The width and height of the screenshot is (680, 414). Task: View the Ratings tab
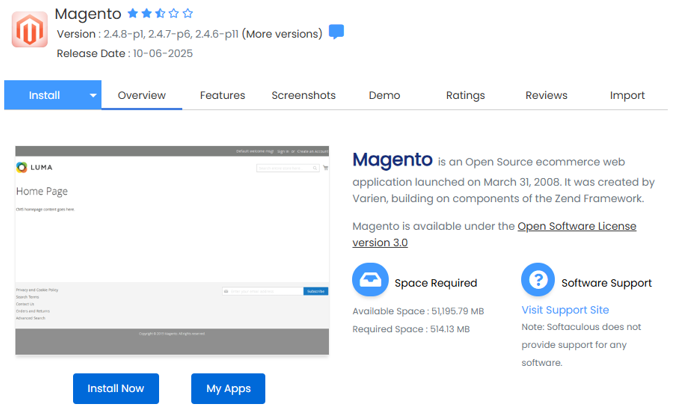pos(465,96)
